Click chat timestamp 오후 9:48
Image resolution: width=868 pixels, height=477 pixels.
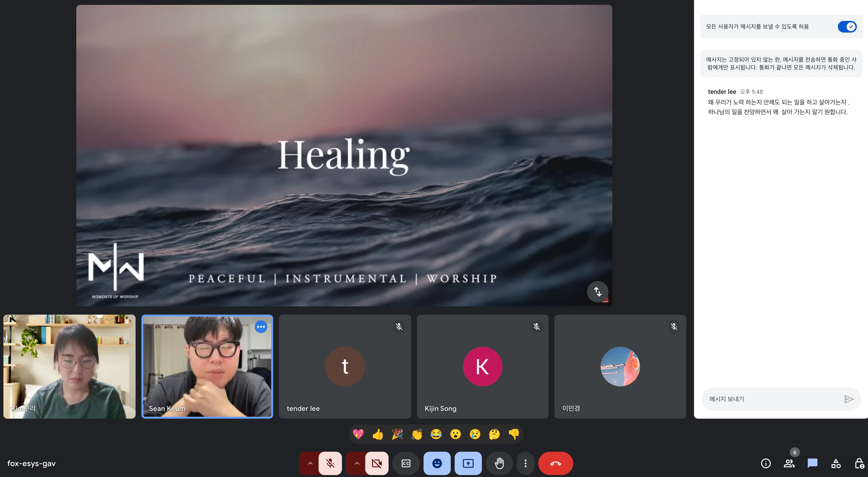tap(751, 92)
